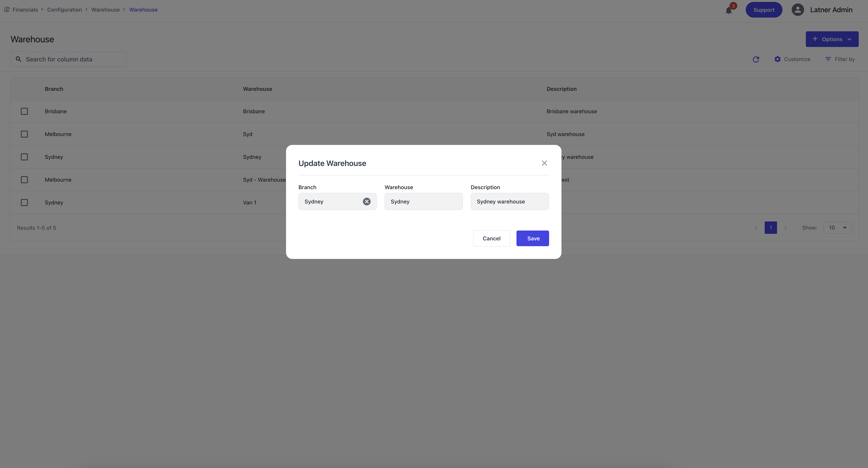
Task: Click the Latner Admin avatar icon
Action: [x=798, y=10]
